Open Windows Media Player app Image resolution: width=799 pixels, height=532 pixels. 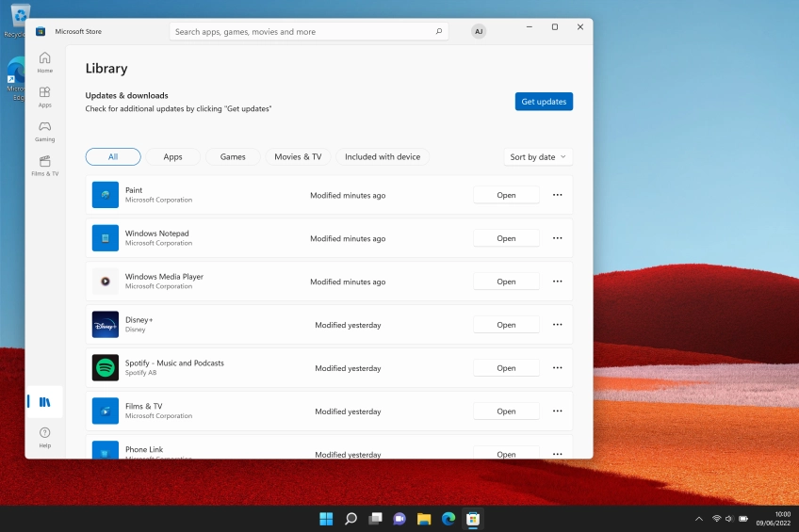pos(506,282)
